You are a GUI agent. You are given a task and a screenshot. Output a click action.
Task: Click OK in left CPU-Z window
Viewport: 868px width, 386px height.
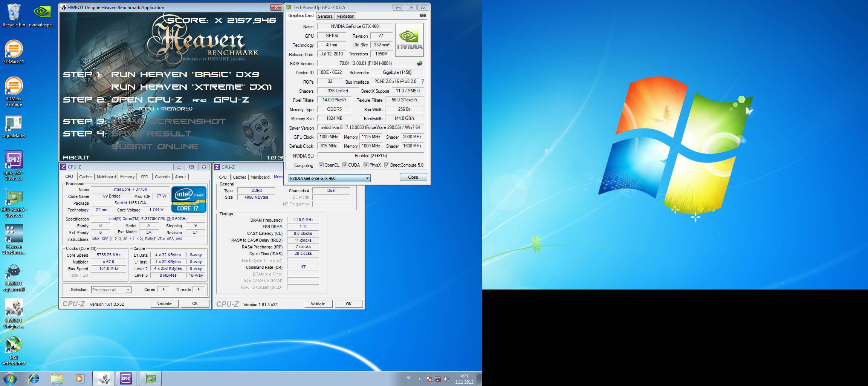coord(195,303)
